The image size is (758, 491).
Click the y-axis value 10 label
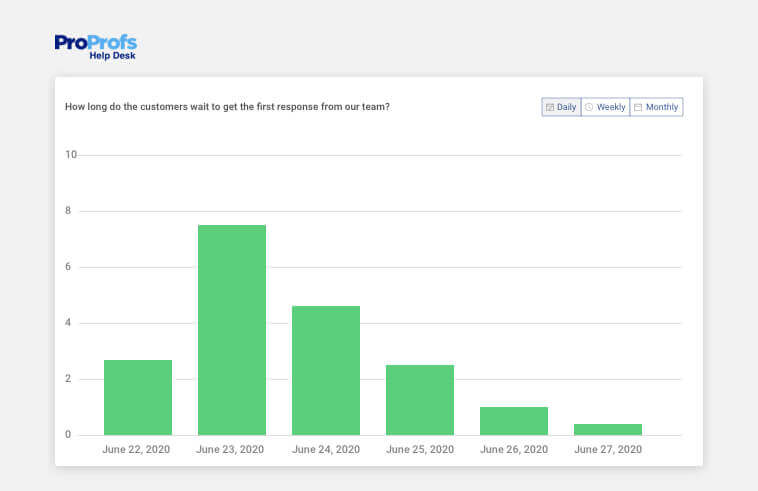(x=71, y=155)
